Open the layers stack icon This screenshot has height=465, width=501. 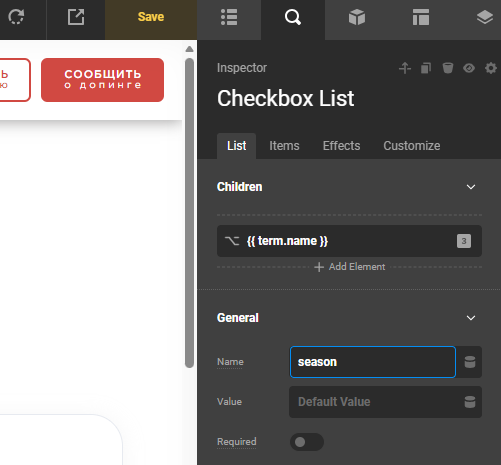(x=485, y=17)
